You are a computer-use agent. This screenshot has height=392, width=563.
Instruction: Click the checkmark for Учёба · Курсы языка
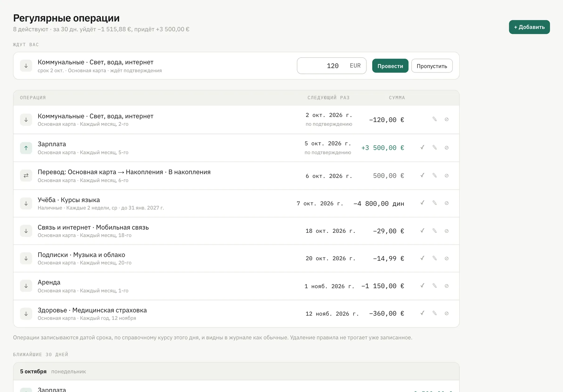click(x=422, y=203)
